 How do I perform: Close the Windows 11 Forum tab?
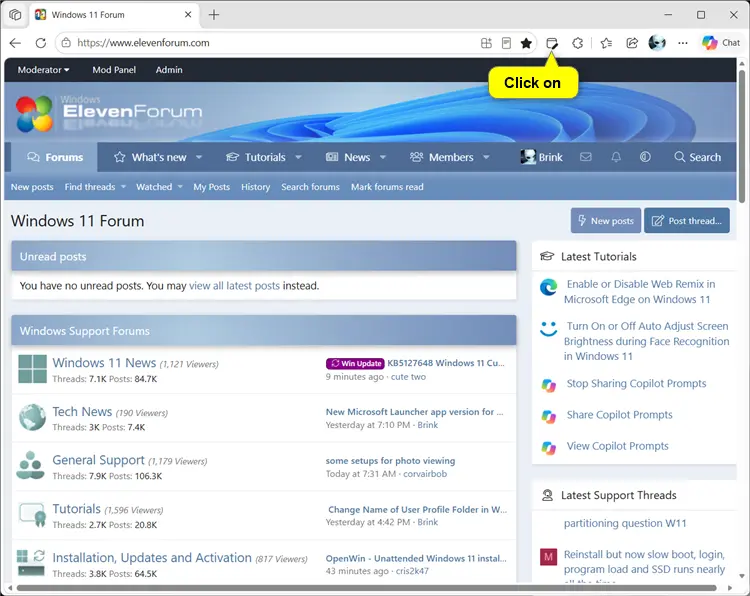point(188,15)
